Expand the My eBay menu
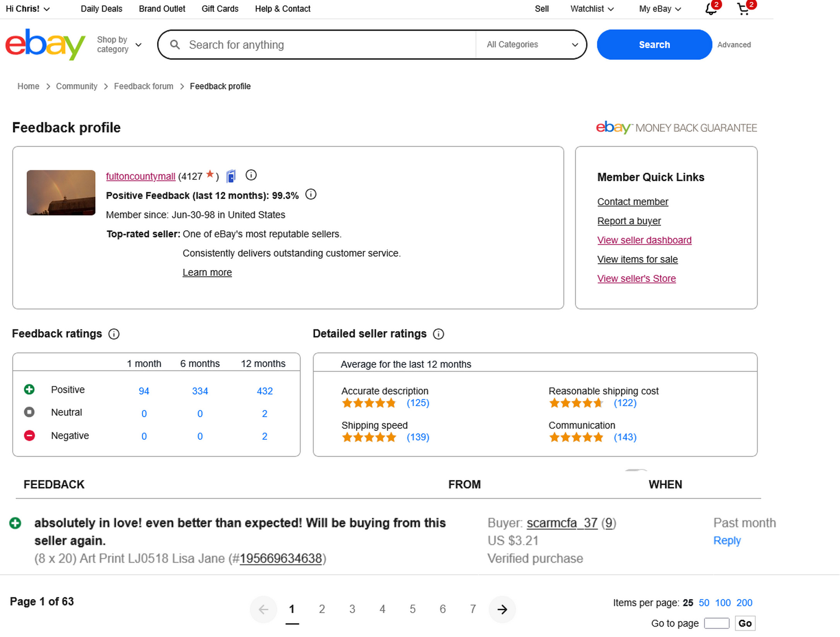 660,9
